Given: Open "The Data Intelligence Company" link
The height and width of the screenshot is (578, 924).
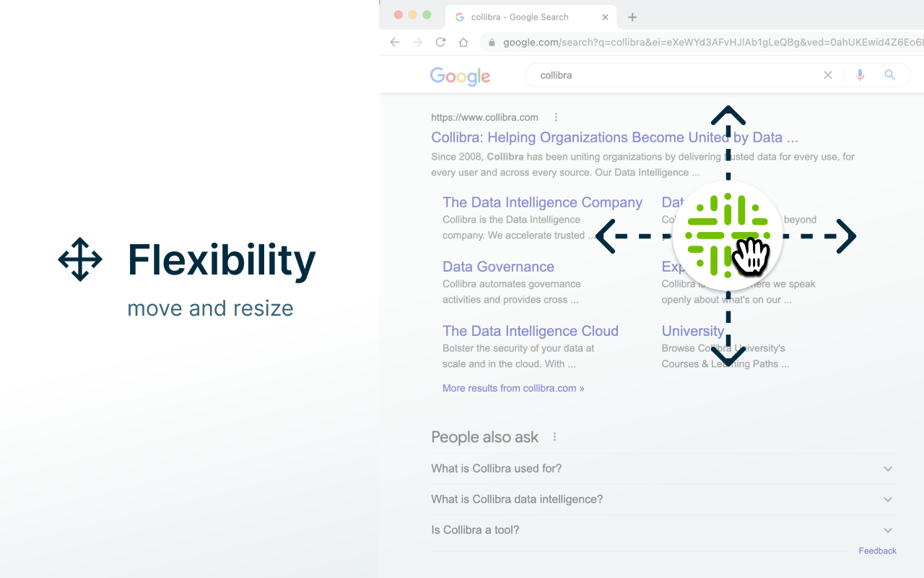Looking at the screenshot, I should [542, 202].
